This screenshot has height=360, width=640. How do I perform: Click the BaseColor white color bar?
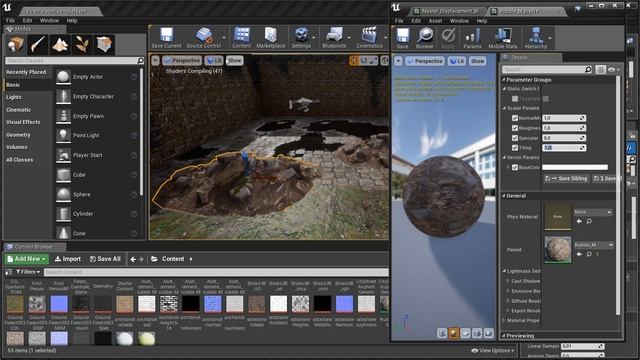pyautogui.click(x=575, y=167)
